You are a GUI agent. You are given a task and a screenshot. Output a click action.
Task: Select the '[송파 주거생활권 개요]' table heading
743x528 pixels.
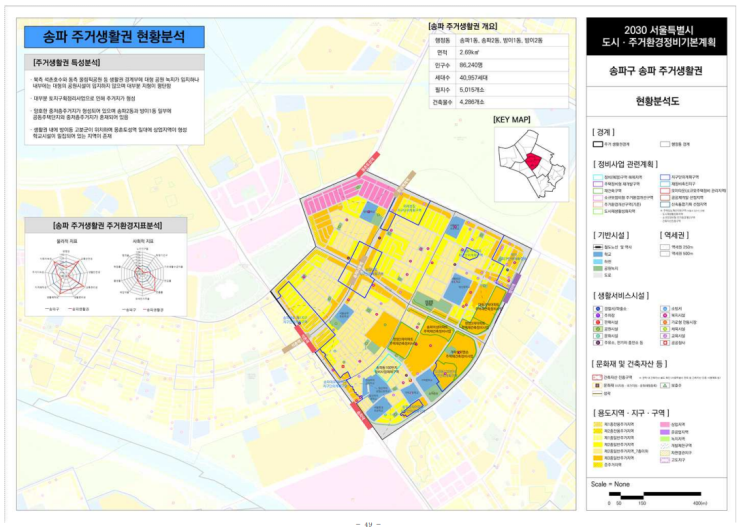click(462, 27)
